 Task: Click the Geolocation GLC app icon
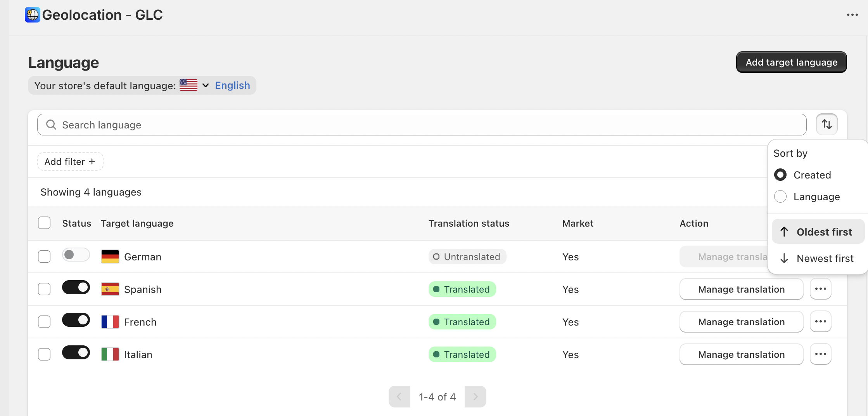coord(33,15)
